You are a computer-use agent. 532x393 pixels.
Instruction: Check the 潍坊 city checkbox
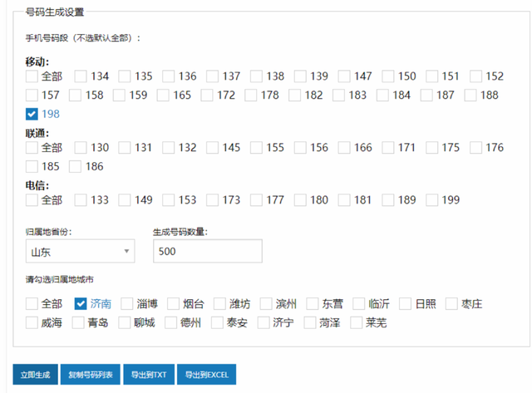click(x=219, y=304)
